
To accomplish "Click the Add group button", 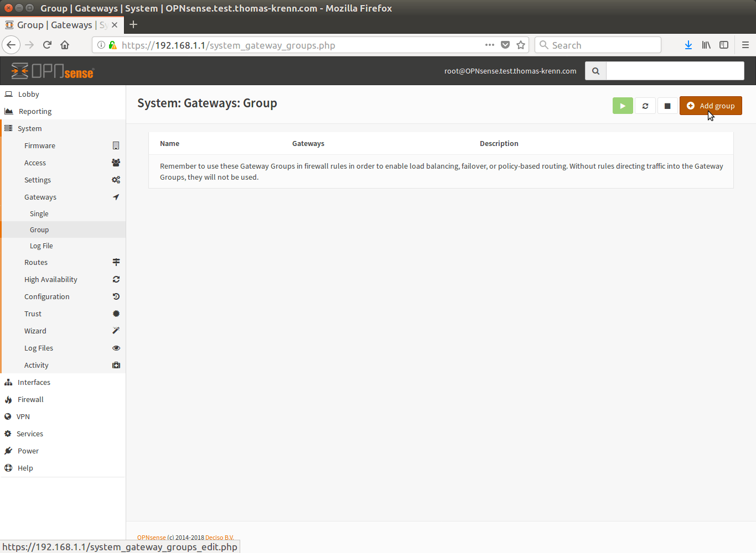I will tap(711, 106).
